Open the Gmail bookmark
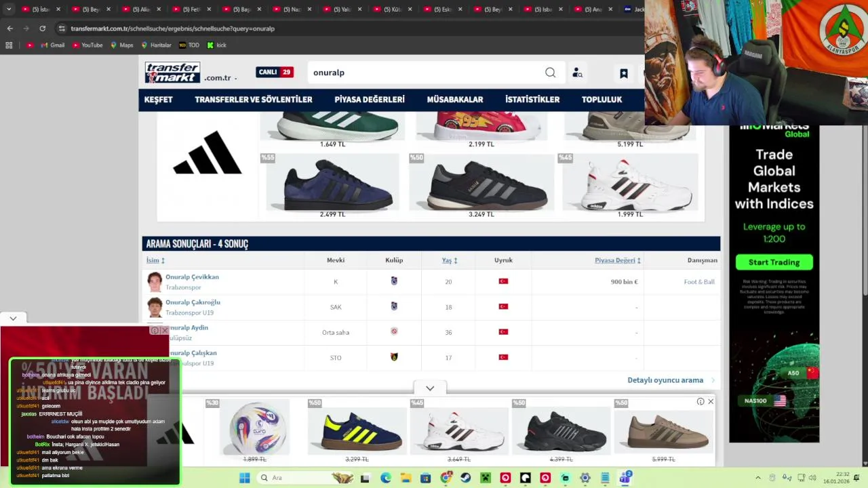Viewport: 868px width, 488px height. point(53,45)
